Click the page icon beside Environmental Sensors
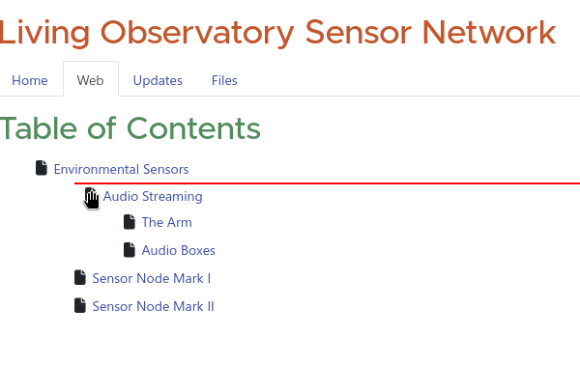The height and width of the screenshot is (392, 580). tap(41, 169)
